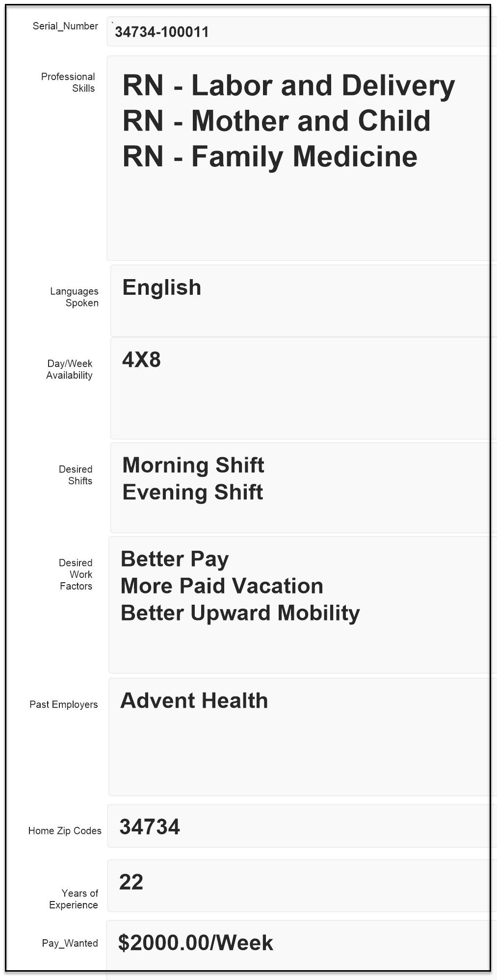Click the Day/Week Availability label
This screenshot has width=497, height=980.
(69, 369)
